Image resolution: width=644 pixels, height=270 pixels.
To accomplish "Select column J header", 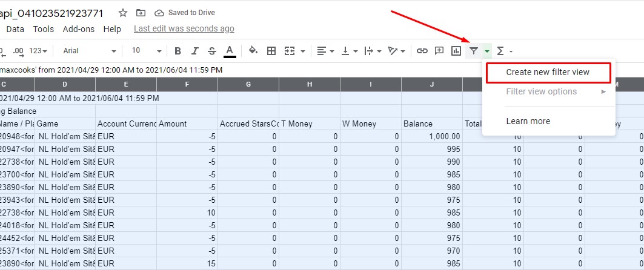I will 432,85.
